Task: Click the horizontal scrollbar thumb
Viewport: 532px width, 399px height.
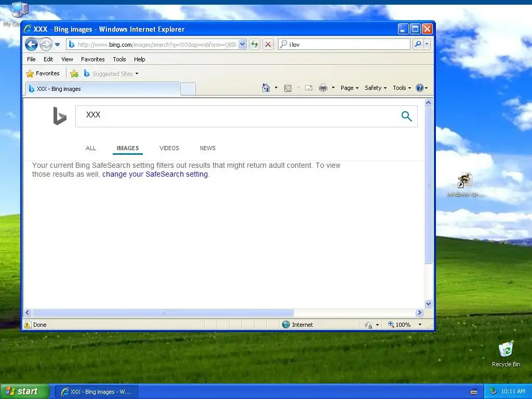Action: 163,312
